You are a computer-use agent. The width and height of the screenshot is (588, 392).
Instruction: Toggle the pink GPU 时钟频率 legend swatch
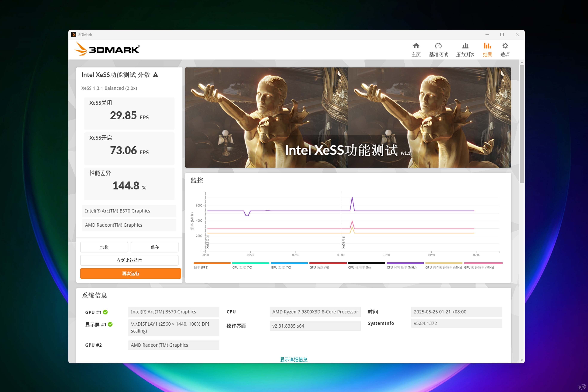[483, 263]
